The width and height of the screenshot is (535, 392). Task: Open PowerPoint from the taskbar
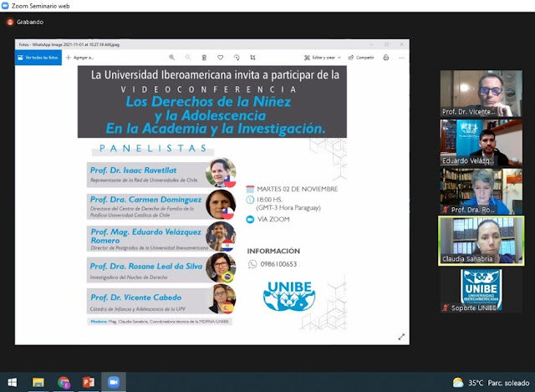click(x=89, y=382)
